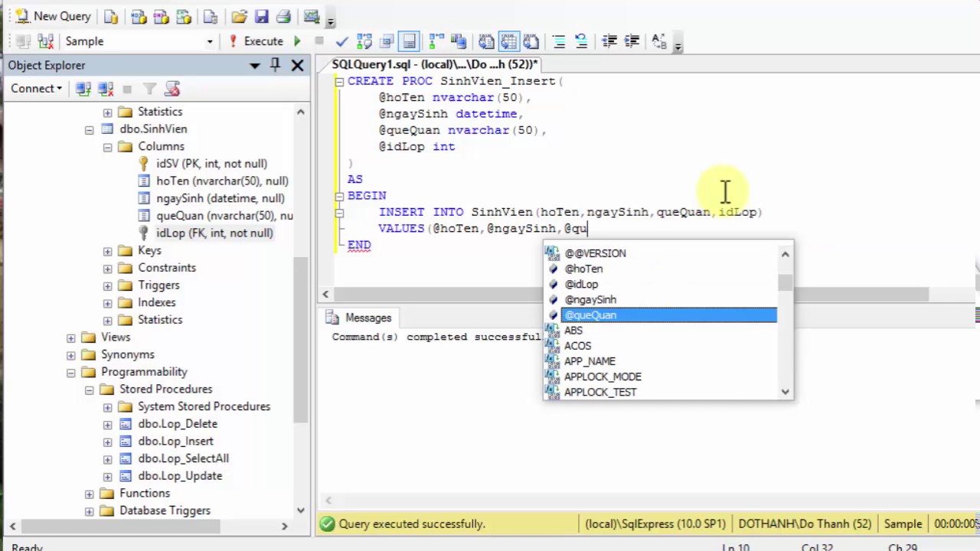980x551 pixels.
Task: Click the Increase Indent icon
Action: [632, 41]
